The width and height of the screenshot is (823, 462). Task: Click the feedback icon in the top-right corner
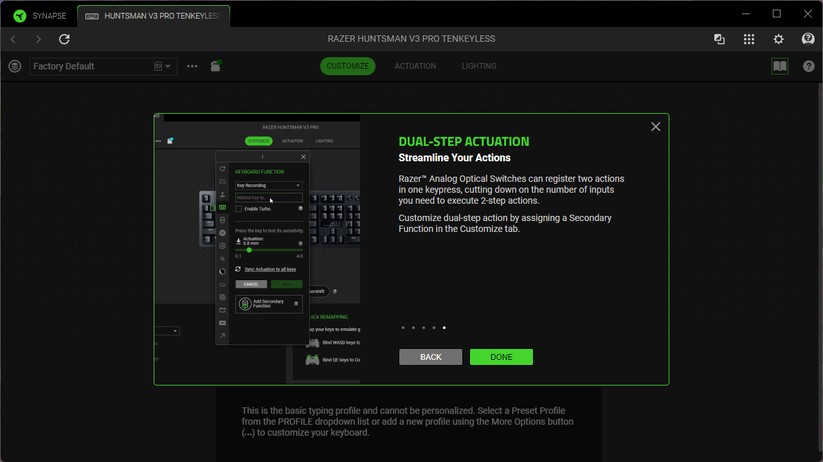(x=808, y=39)
